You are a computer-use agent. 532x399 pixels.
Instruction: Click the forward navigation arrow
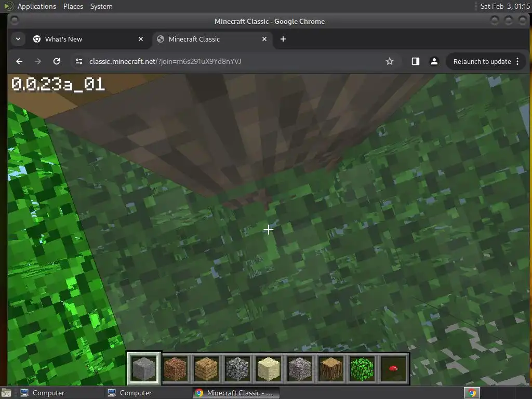point(38,61)
